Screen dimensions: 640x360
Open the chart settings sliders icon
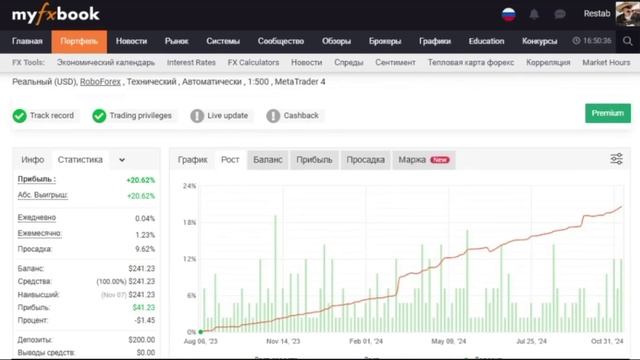616,159
